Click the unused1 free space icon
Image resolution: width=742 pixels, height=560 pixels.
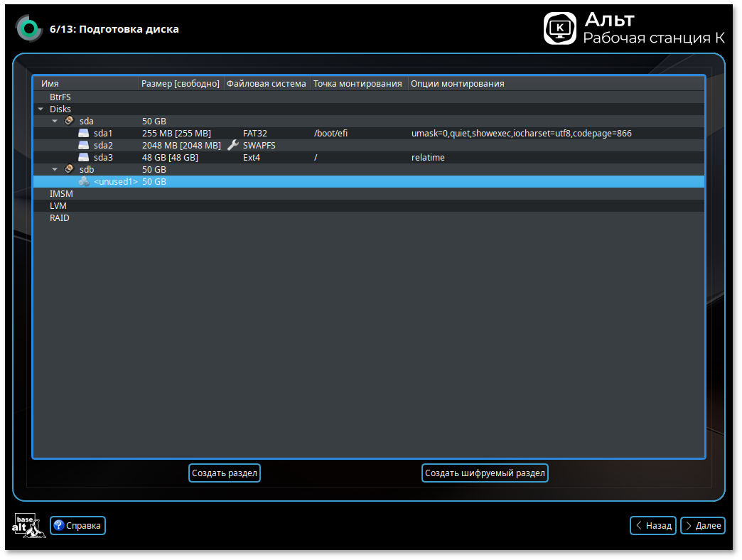click(84, 181)
